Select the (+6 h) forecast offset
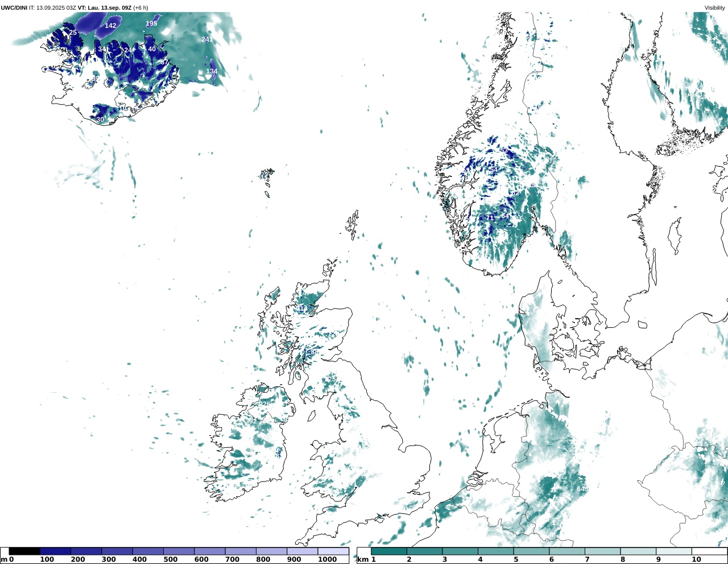The image size is (728, 564). (141, 7)
